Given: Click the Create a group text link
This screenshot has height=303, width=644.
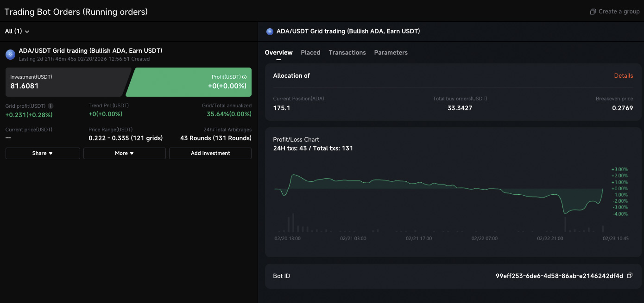Looking at the screenshot, I should coord(619,12).
